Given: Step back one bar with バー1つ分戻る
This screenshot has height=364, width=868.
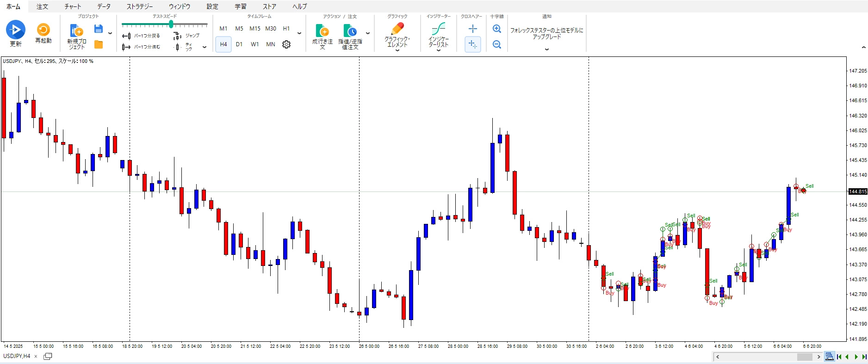Looking at the screenshot, I should (142, 36).
